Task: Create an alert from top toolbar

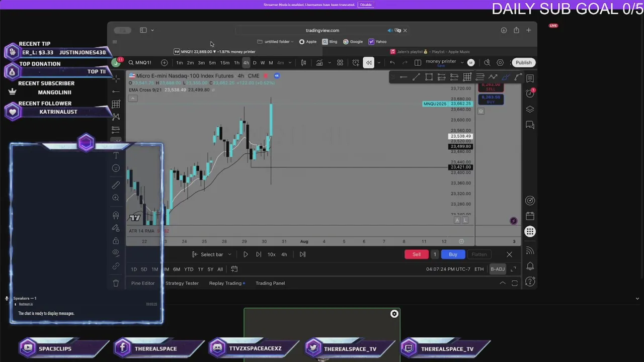Action: tap(356, 63)
